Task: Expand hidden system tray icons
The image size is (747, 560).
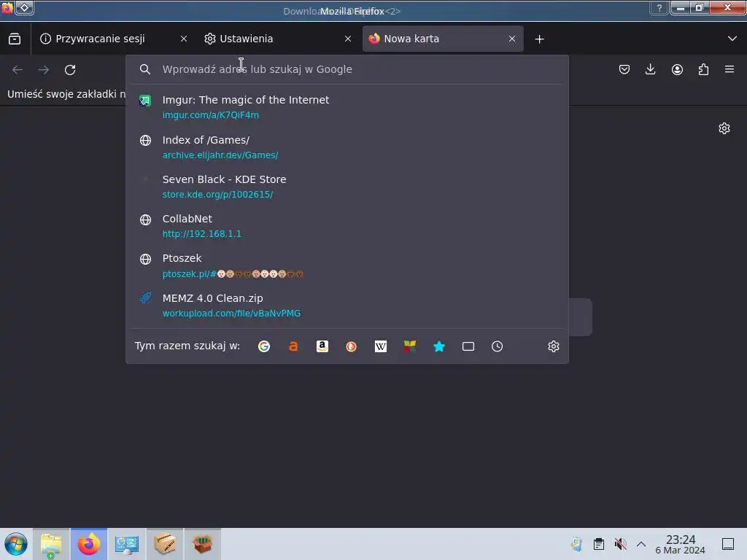Action: [641, 544]
